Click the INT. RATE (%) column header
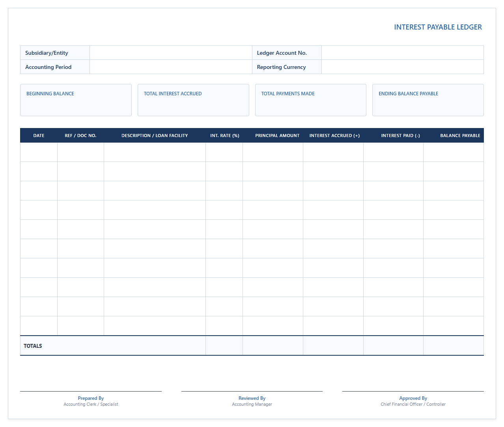The height and width of the screenshot is (427, 504). point(224,136)
